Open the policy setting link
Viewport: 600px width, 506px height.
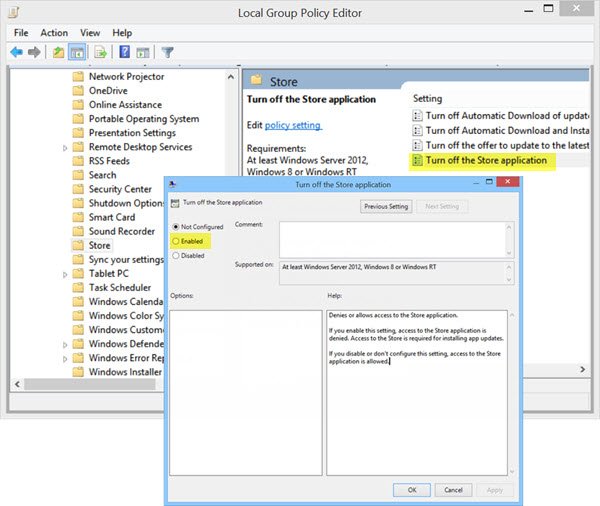click(x=293, y=125)
